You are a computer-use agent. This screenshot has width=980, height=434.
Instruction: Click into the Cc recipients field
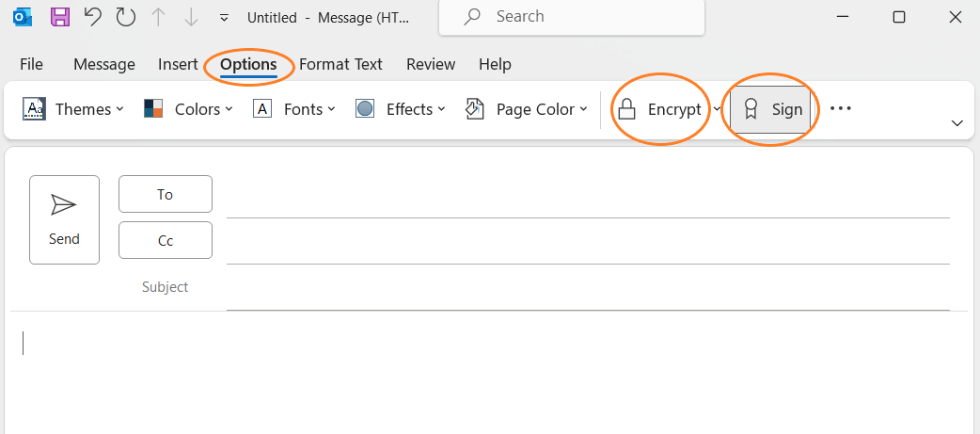click(x=588, y=242)
